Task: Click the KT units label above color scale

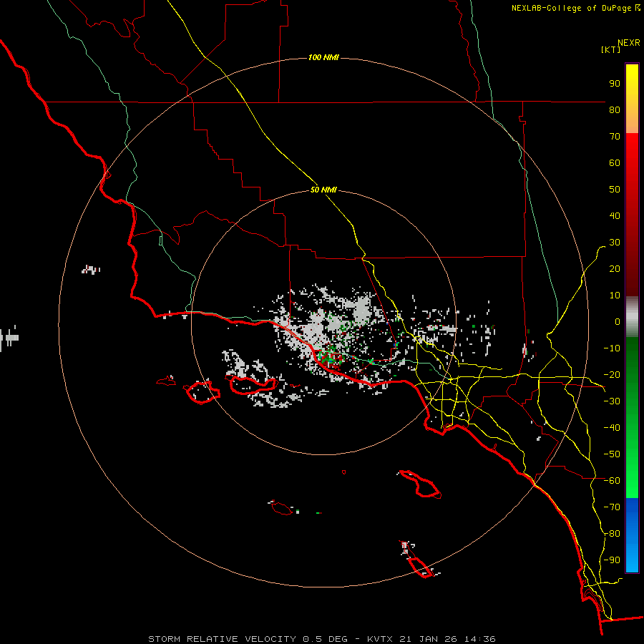Action: (611, 49)
